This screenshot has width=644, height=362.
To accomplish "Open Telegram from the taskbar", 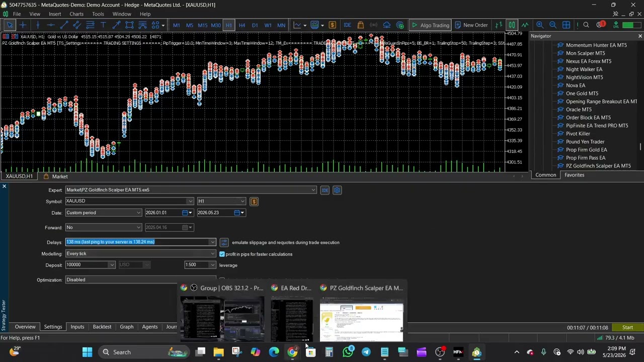I will [366, 352].
